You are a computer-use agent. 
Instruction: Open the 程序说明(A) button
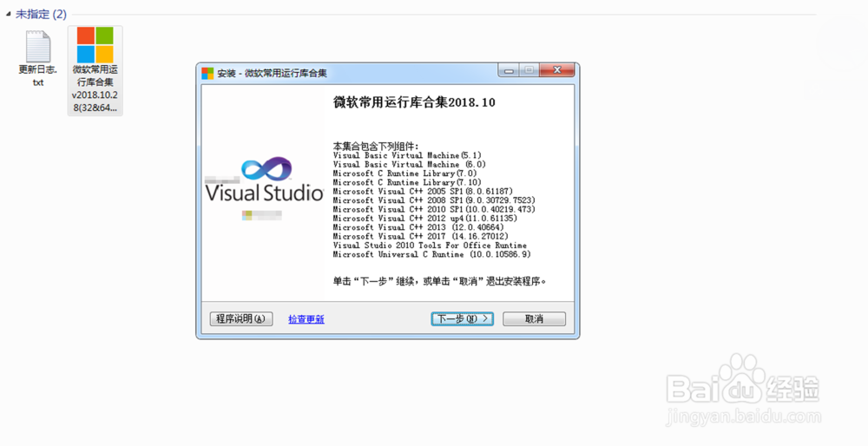tap(241, 318)
